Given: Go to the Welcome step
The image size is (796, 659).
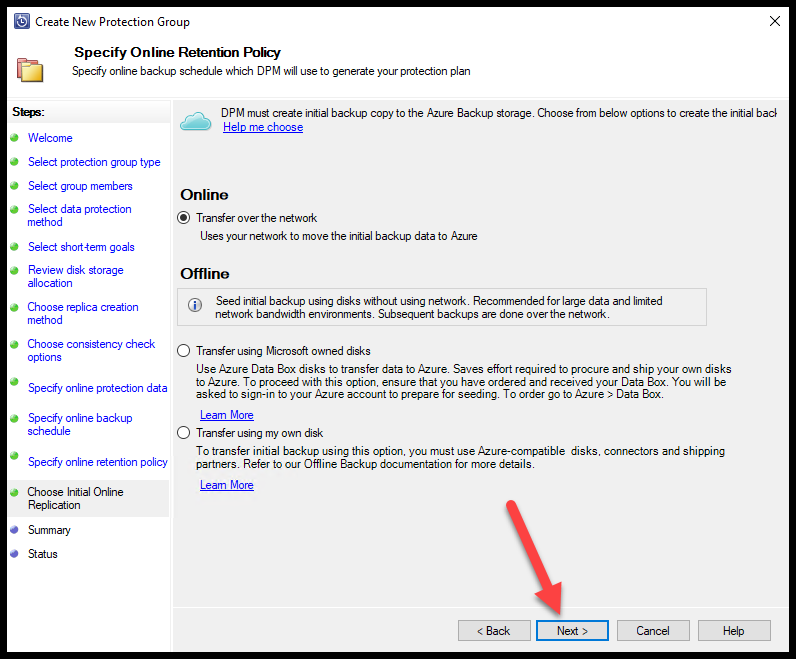Looking at the screenshot, I should click(x=50, y=138).
